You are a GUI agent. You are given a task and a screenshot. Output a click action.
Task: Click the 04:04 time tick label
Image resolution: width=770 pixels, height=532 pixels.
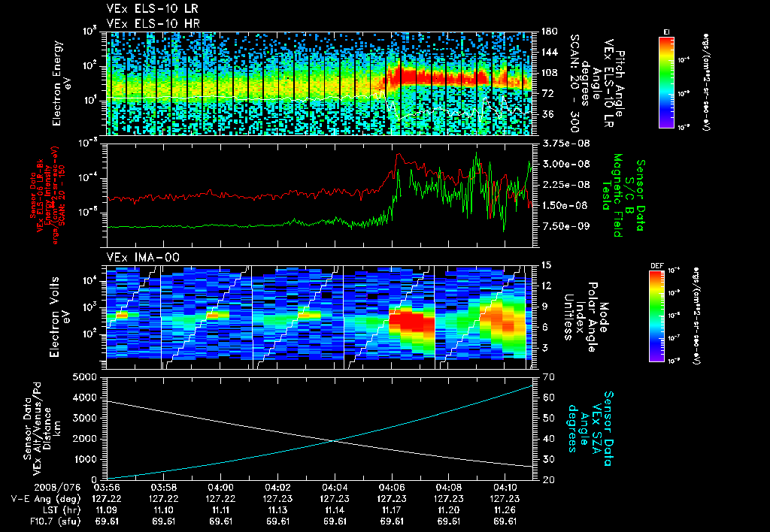(335, 488)
